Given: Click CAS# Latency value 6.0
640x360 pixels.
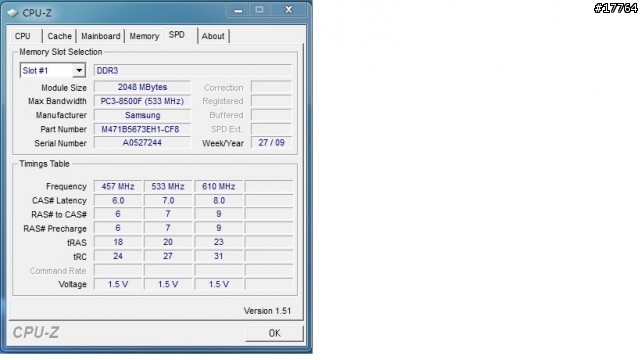Looking at the screenshot, I should (118, 200).
